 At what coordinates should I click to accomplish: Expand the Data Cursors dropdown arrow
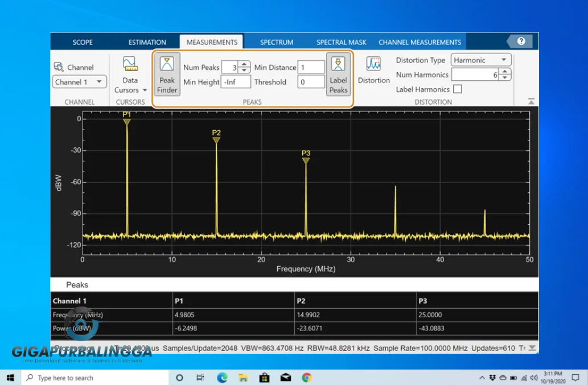[145, 90]
